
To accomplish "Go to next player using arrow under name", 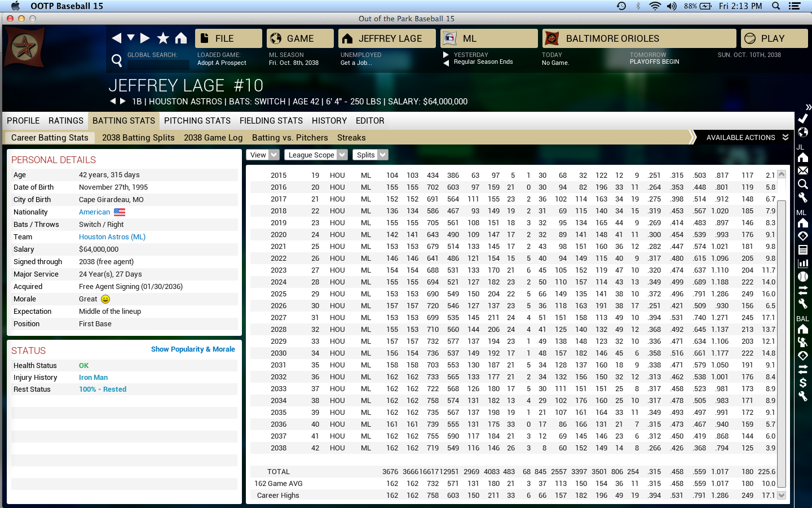I will click(123, 102).
